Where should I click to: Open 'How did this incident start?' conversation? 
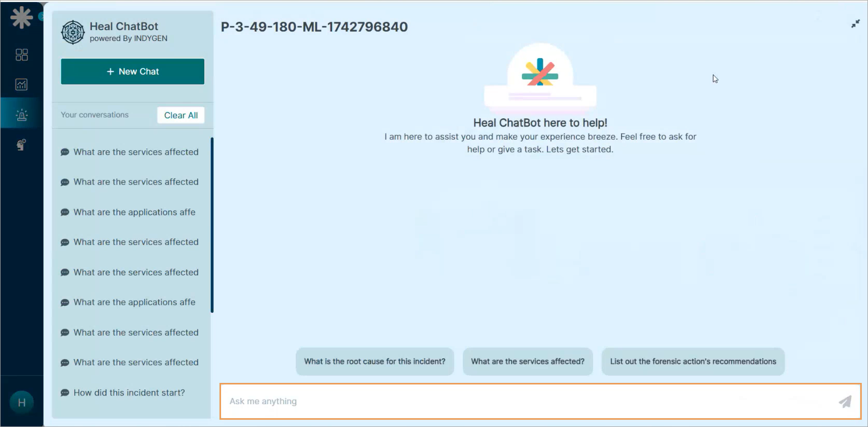pos(129,393)
